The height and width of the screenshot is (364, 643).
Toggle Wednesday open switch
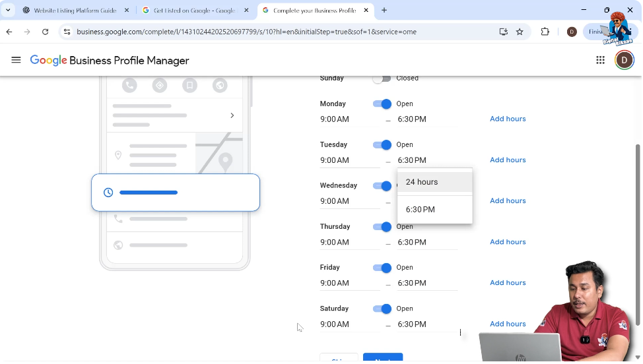click(382, 186)
